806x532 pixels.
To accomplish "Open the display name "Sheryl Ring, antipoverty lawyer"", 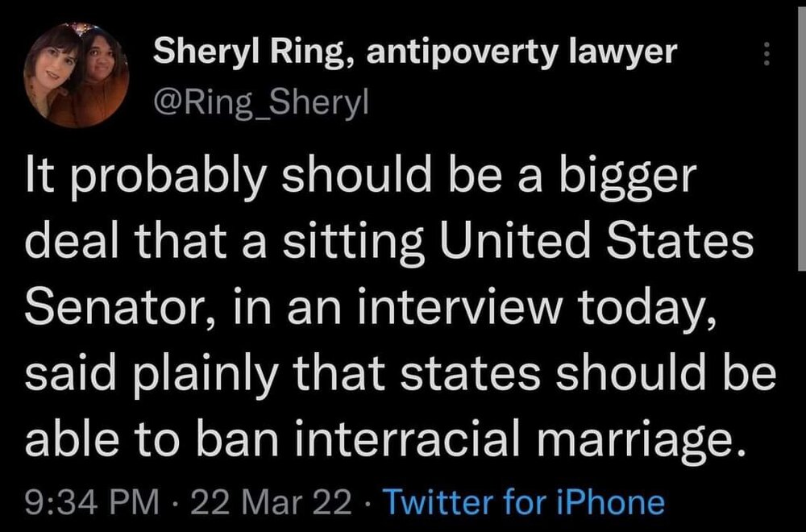I will point(415,54).
